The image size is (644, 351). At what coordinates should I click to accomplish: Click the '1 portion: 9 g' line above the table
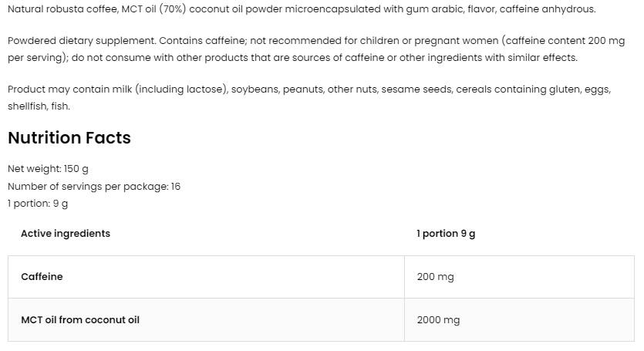[38, 204]
